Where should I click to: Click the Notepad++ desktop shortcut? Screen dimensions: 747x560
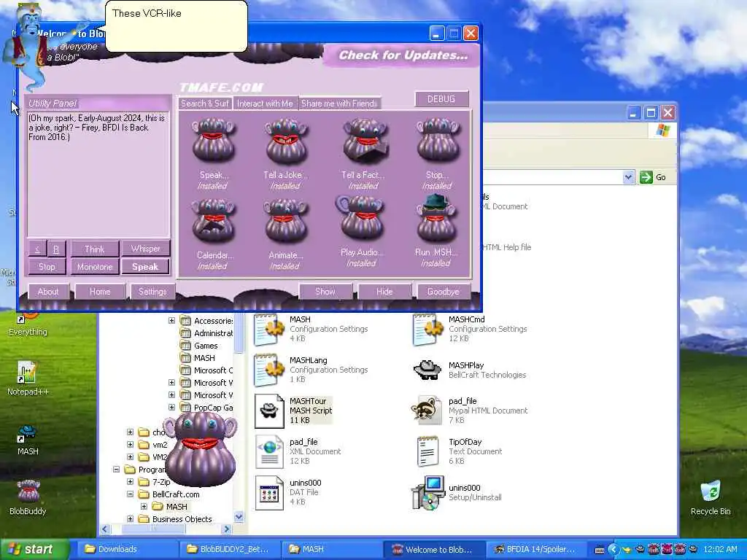pyautogui.click(x=28, y=378)
